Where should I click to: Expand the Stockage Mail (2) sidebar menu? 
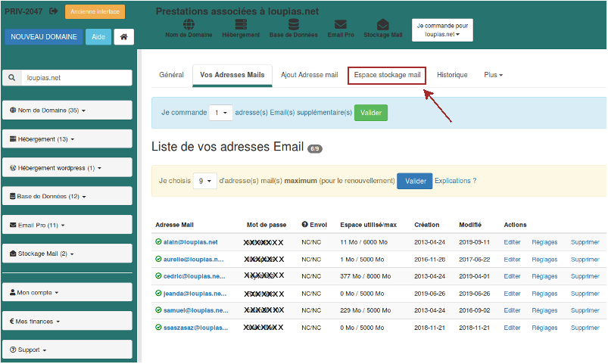(x=67, y=254)
